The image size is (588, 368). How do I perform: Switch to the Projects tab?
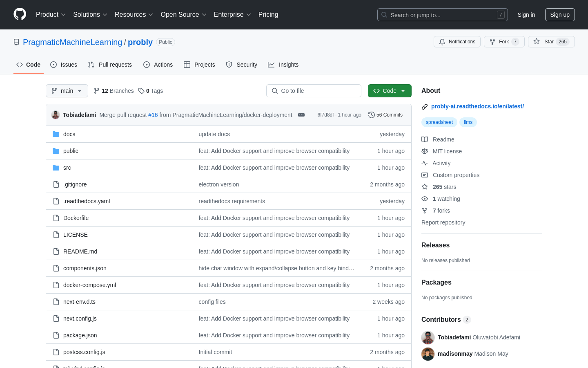pyautogui.click(x=199, y=65)
